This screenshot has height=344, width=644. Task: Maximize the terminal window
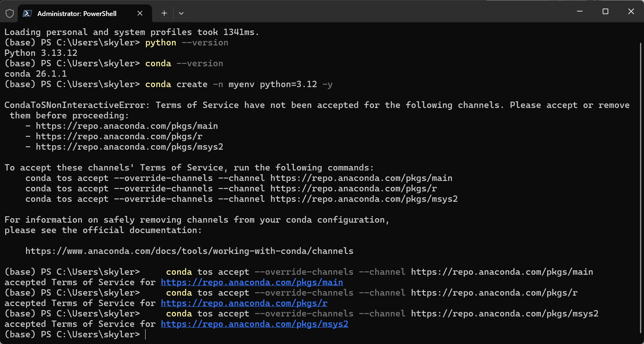[605, 12]
